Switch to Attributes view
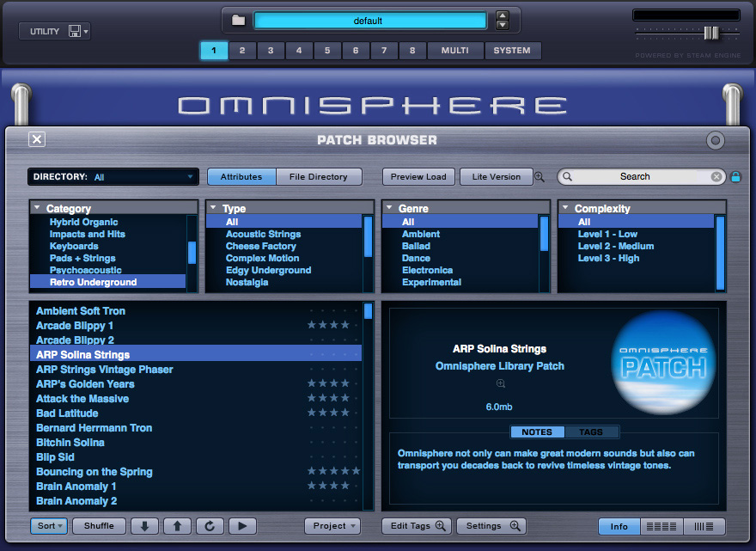The width and height of the screenshot is (756, 551). click(241, 176)
